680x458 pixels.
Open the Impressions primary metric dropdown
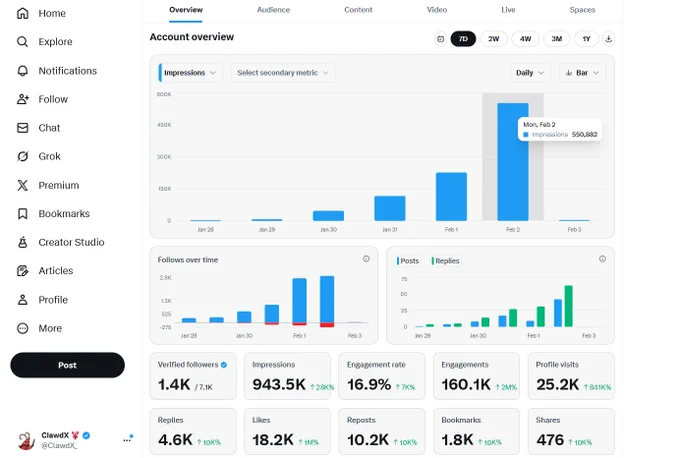coord(190,73)
